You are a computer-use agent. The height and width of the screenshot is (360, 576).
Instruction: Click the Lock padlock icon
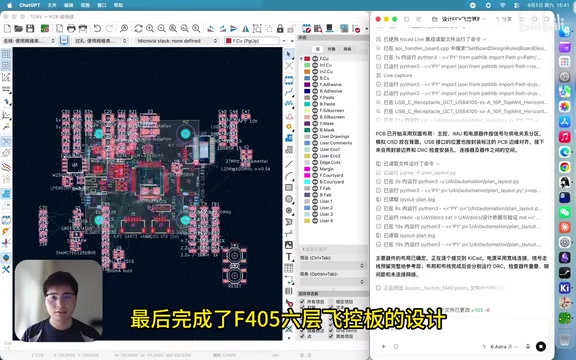coord(280,28)
